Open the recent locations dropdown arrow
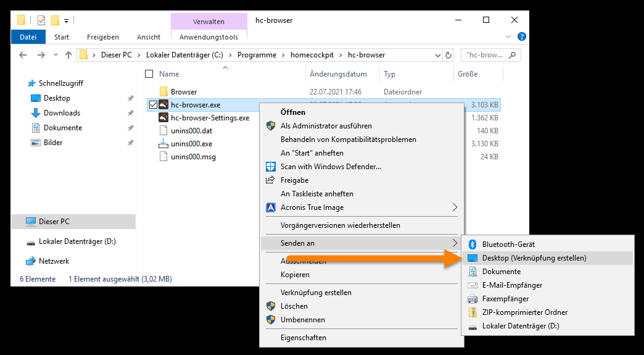This screenshot has width=644, height=355. (54, 55)
